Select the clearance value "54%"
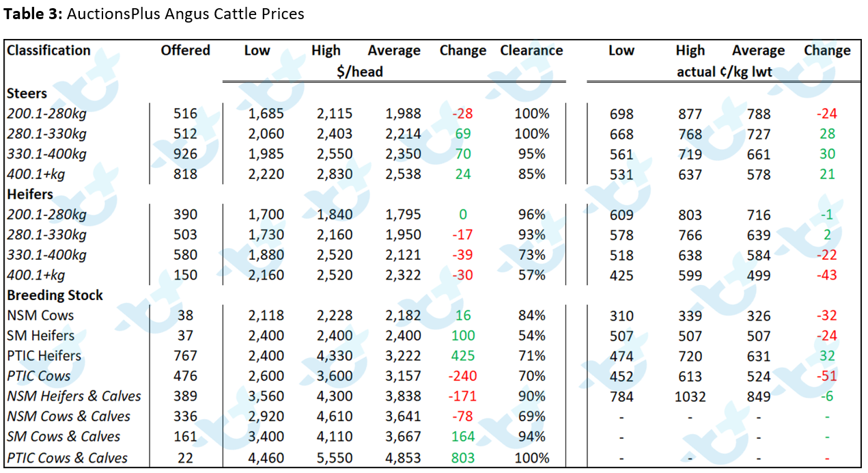Image resolution: width=868 pixels, height=473 pixels. point(531,336)
